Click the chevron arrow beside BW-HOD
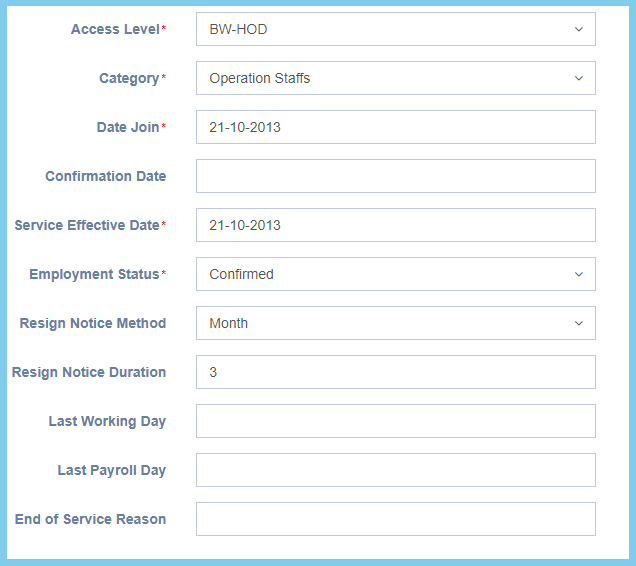This screenshot has height=566, width=636. pyautogui.click(x=578, y=29)
